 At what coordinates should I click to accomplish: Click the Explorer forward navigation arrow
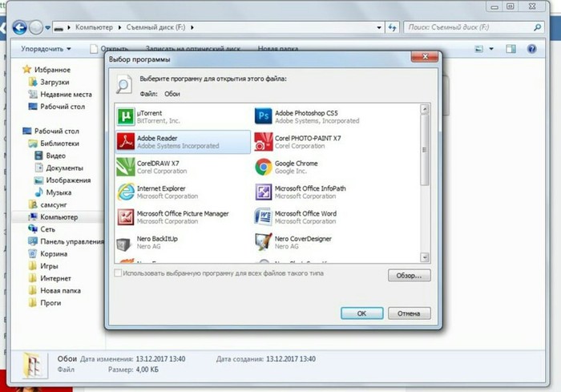tap(36, 27)
